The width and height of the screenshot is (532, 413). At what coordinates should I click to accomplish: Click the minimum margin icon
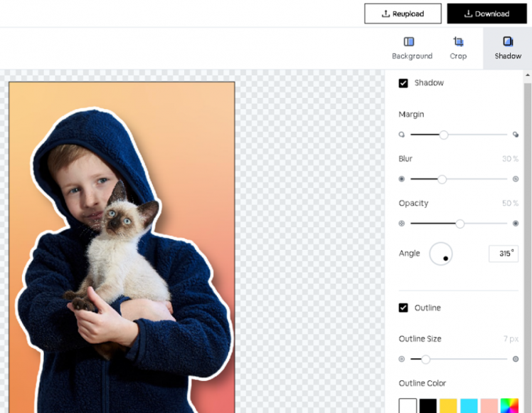tap(402, 134)
